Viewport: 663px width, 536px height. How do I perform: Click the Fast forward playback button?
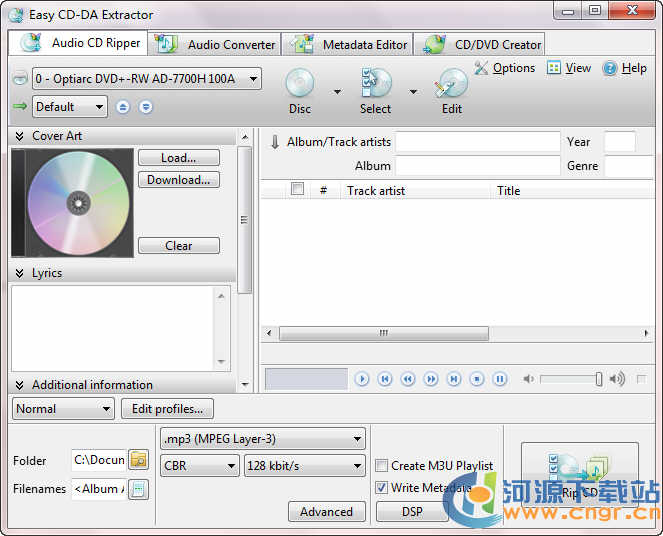click(x=431, y=379)
